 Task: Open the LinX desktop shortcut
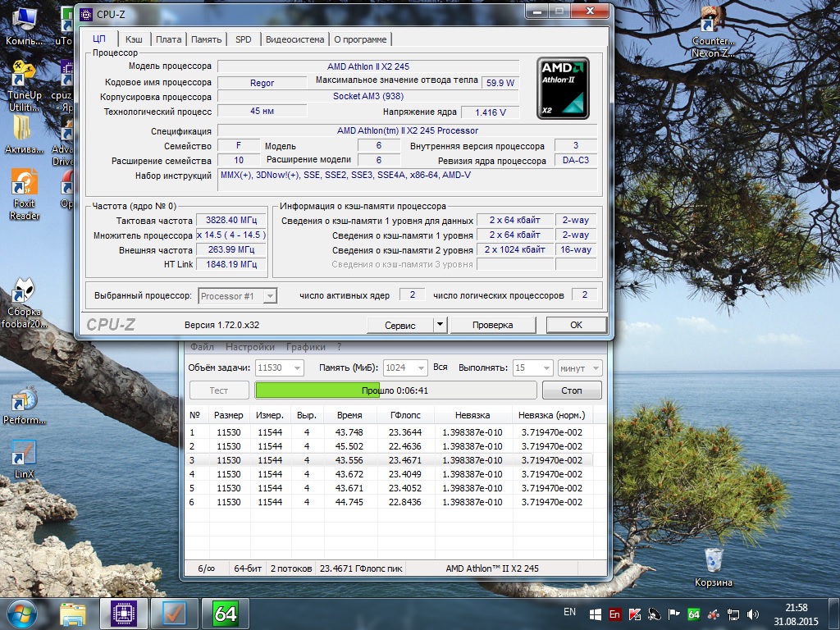24,459
